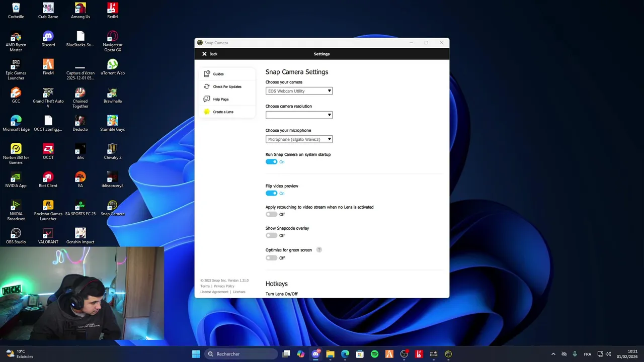644x362 pixels.
Task: Open the License Agreement link
Action: tap(214, 292)
